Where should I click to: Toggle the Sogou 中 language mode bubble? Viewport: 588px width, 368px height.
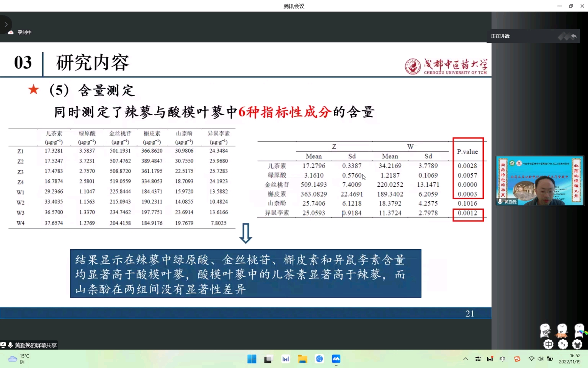pyautogui.click(x=548, y=344)
